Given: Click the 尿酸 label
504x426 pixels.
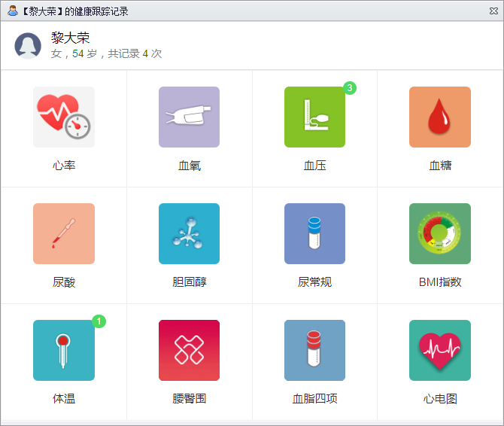Looking at the screenshot, I should click(64, 282).
